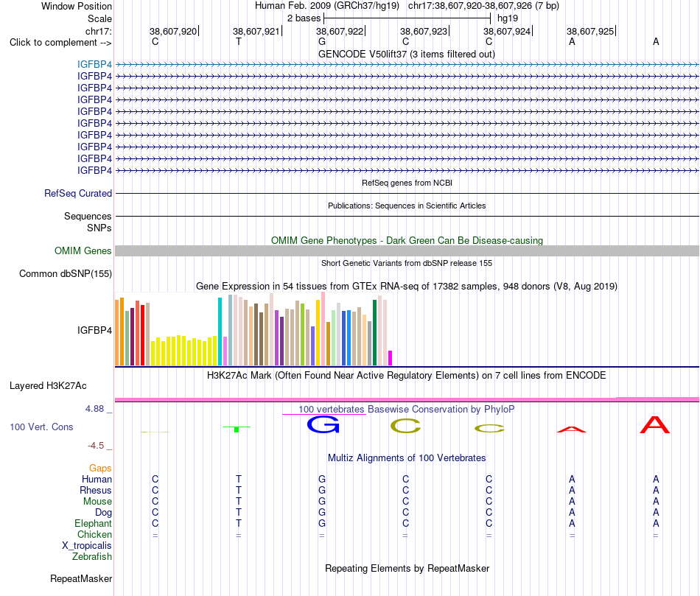
Task: Select the Rhesus species row label
Action: 96,490
